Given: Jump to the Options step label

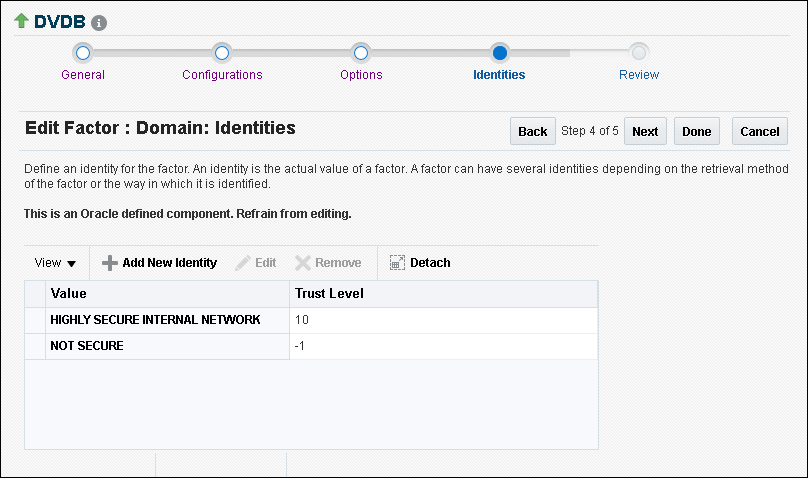Looking at the screenshot, I should coord(361,75).
